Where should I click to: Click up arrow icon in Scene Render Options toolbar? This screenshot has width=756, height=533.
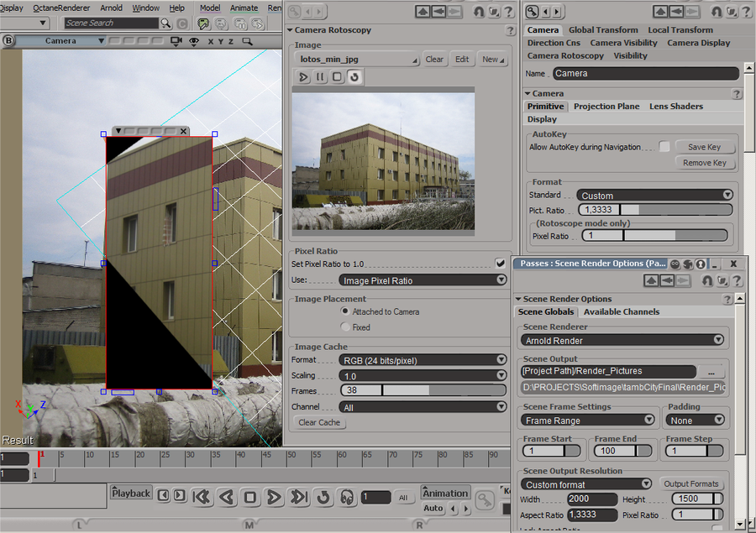click(651, 280)
